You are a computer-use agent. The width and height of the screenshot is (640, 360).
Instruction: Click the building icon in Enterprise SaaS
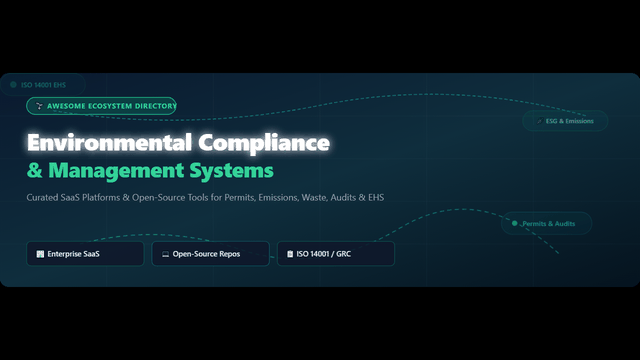pos(40,254)
